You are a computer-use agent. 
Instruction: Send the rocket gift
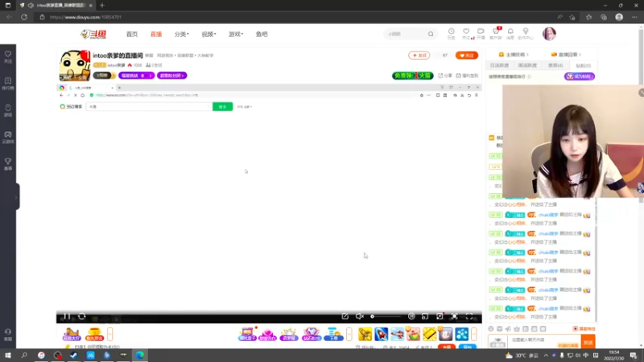[381, 334]
